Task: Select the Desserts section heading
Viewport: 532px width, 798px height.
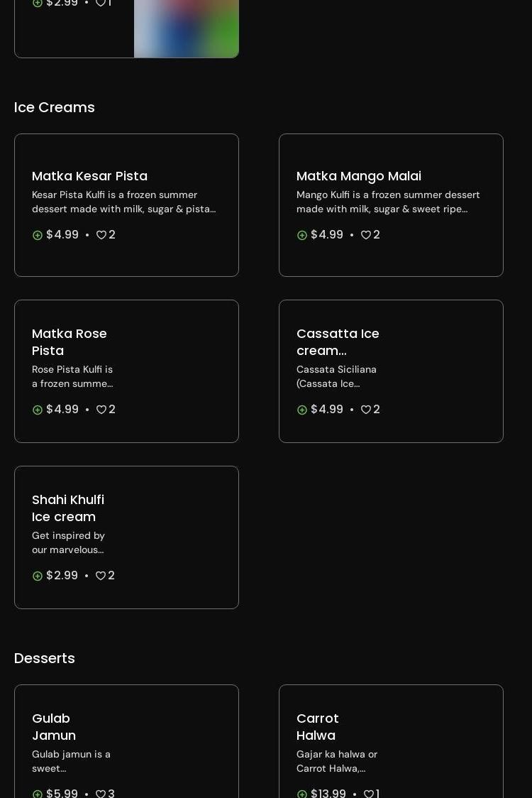Action: click(45, 658)
